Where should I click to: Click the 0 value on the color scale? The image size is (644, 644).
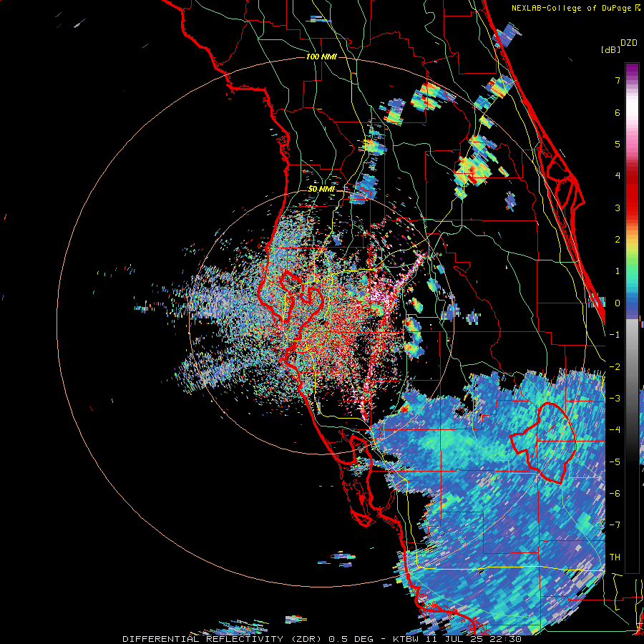[618, 303]
